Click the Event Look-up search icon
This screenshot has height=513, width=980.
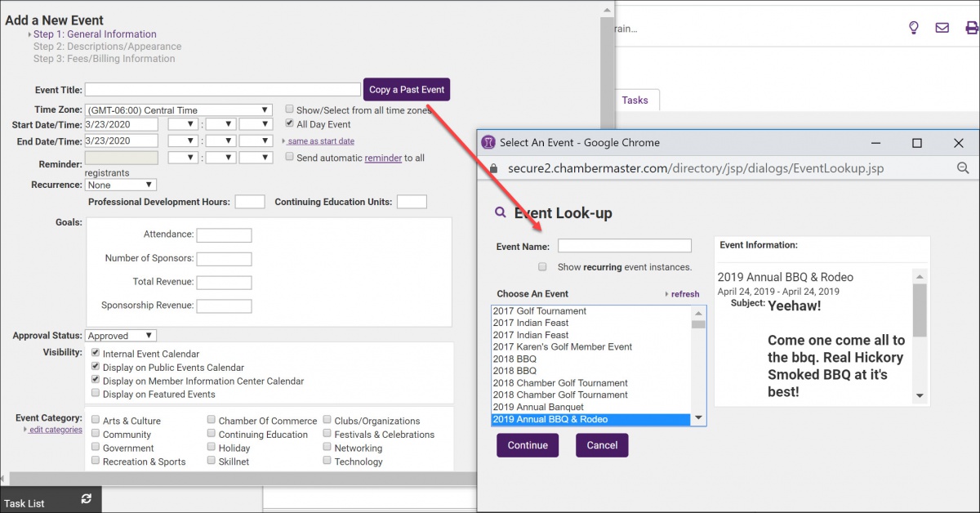click(501, 212)
